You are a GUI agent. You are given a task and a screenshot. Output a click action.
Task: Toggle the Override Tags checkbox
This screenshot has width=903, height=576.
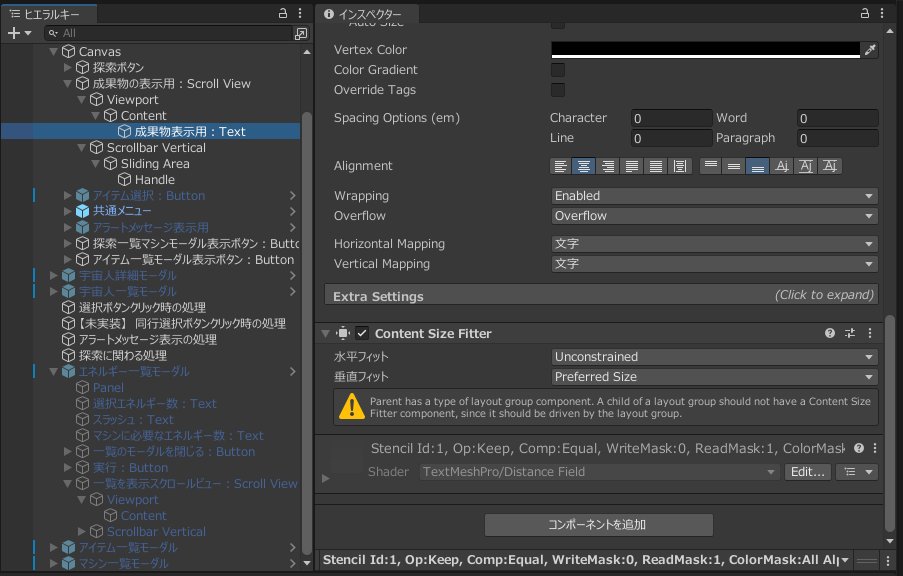pos(557,90)
